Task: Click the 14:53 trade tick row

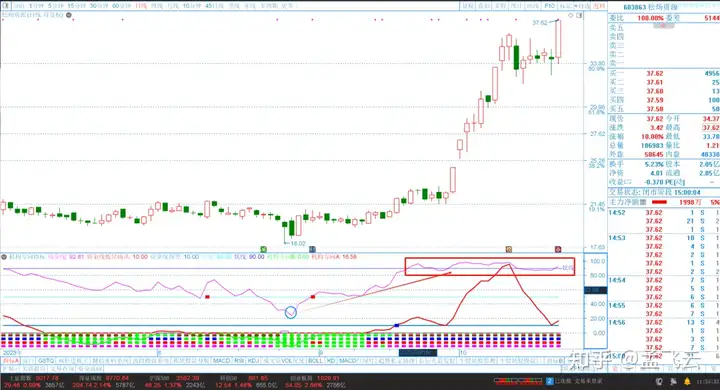Action: tap(664, 238)
